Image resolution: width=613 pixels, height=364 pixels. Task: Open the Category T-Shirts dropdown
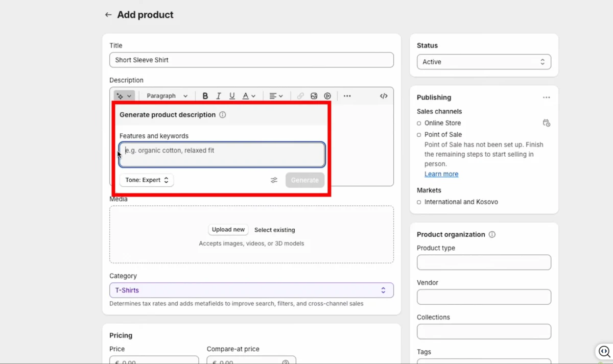[x=251, y=290]
